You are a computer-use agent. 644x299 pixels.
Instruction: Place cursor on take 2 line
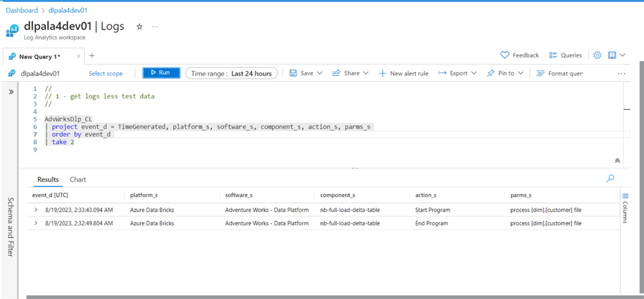[x=63, y=142]
